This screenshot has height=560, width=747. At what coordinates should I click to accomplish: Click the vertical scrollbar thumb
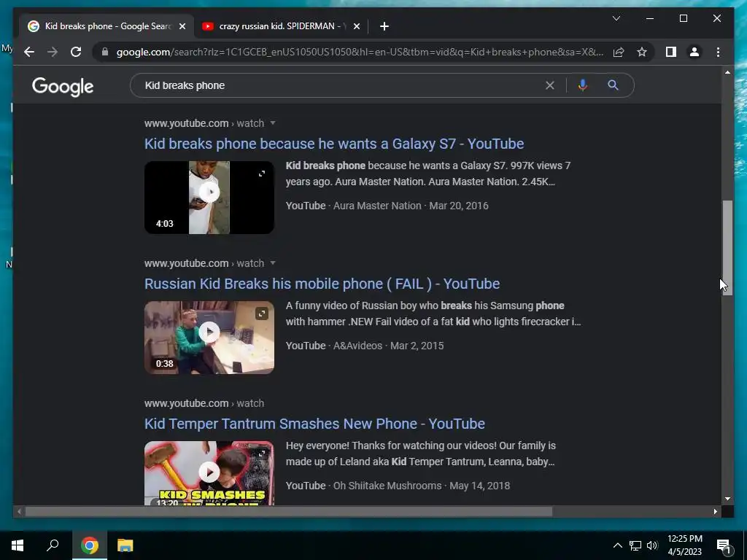[727, 248]
